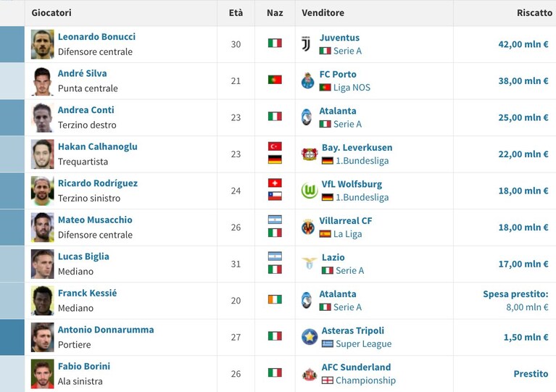This screenshot has height=392, width=556.
Task: Click the FC Porto club crest
Action: [x=307, y=81]
